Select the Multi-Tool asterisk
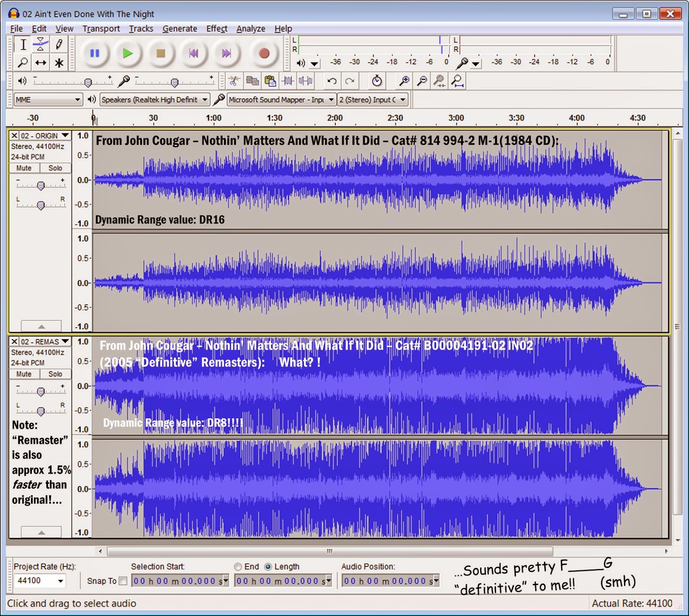689x616 pixels. tap(59, 63)
